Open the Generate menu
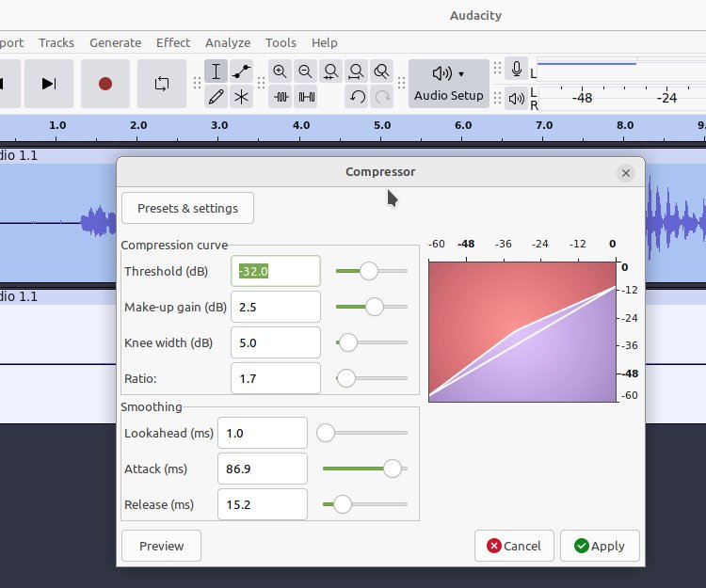 (x=115, y=42)
